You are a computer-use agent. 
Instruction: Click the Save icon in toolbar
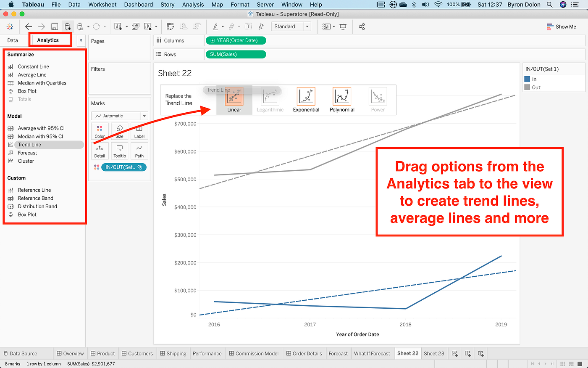[x=54, y=26]
